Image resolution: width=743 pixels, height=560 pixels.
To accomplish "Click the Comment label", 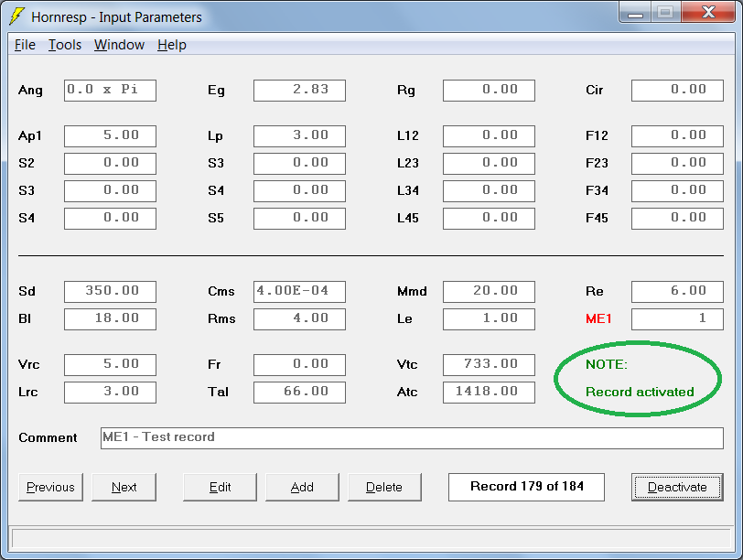I will (48, 437).
